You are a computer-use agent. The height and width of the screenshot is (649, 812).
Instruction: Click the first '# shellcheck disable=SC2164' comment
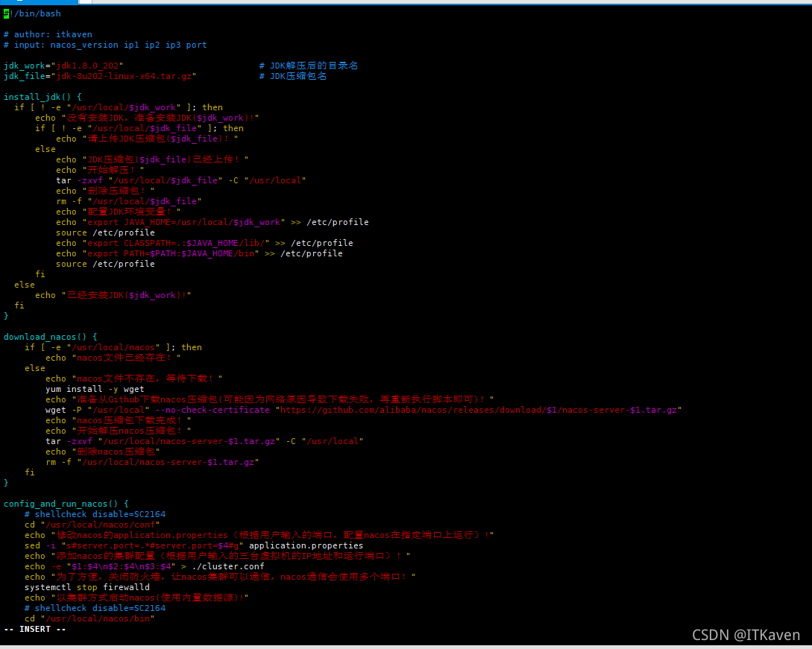[95, 514]
